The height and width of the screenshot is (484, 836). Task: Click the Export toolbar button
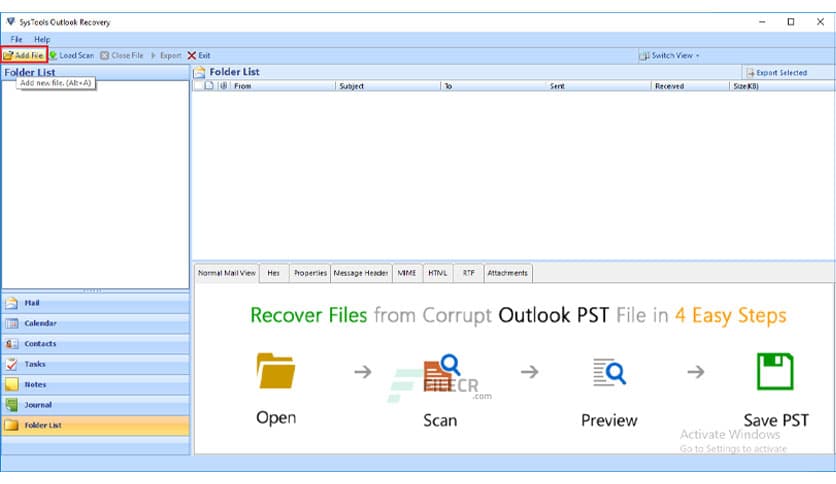(x=166, y=55)
